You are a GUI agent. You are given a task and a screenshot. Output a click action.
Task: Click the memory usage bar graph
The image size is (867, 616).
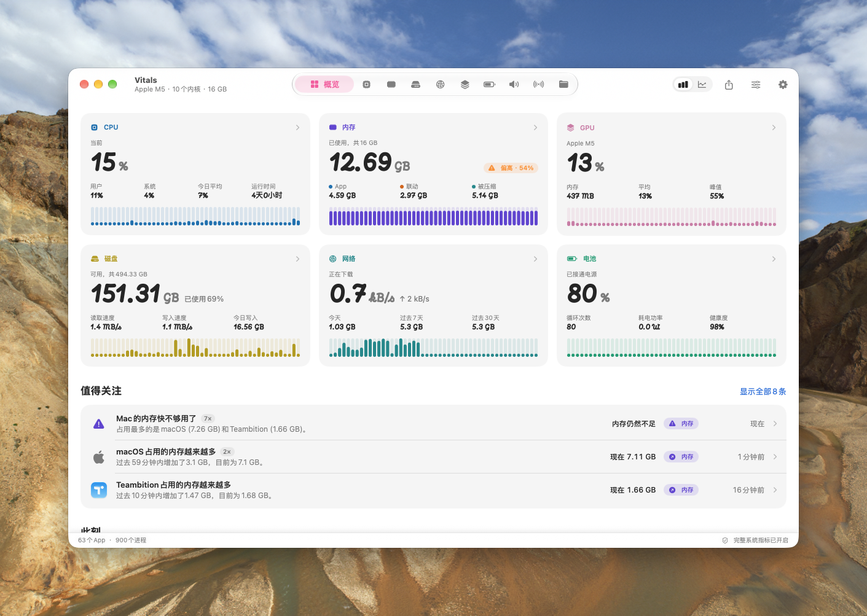[433, 217]
